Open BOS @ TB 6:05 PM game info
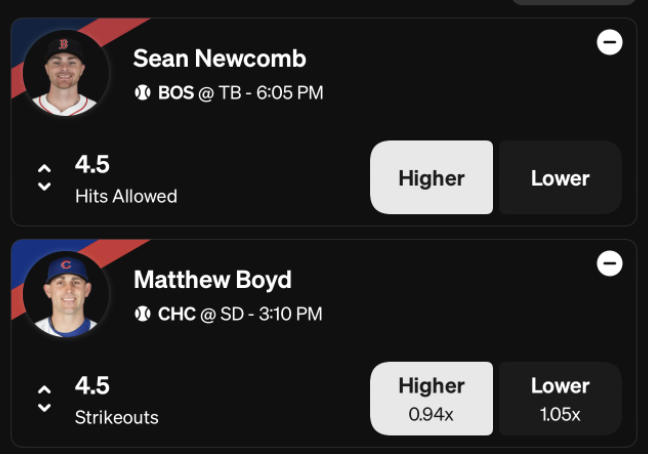This screenshot has height=454, width=648. pyautogui.click(x=241, y=93)
